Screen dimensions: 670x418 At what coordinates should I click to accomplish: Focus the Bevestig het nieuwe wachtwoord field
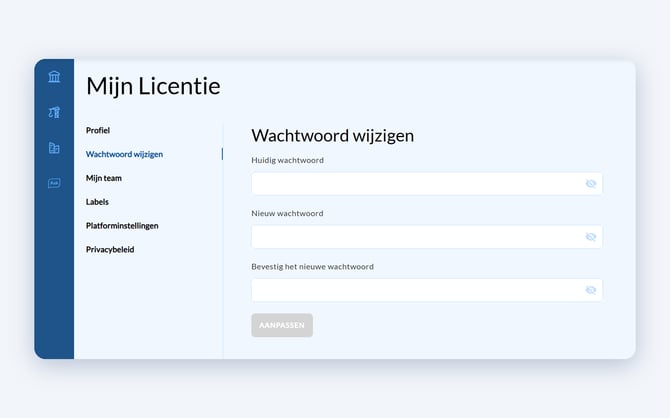point(427,290)
